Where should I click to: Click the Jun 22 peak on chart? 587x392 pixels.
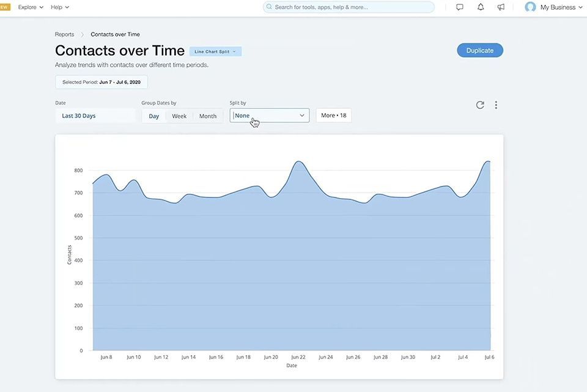pyautogui.click(x=298, y=161)
